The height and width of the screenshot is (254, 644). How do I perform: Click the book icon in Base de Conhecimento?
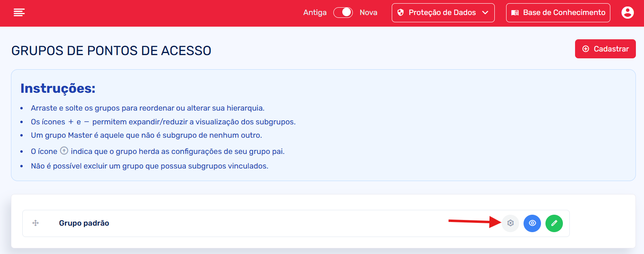point(515,13)
